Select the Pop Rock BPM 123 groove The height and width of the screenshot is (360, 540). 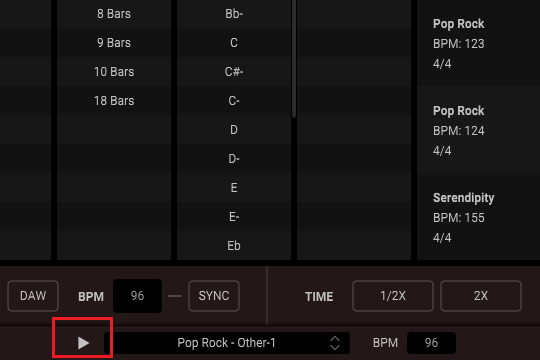point(478,43)
